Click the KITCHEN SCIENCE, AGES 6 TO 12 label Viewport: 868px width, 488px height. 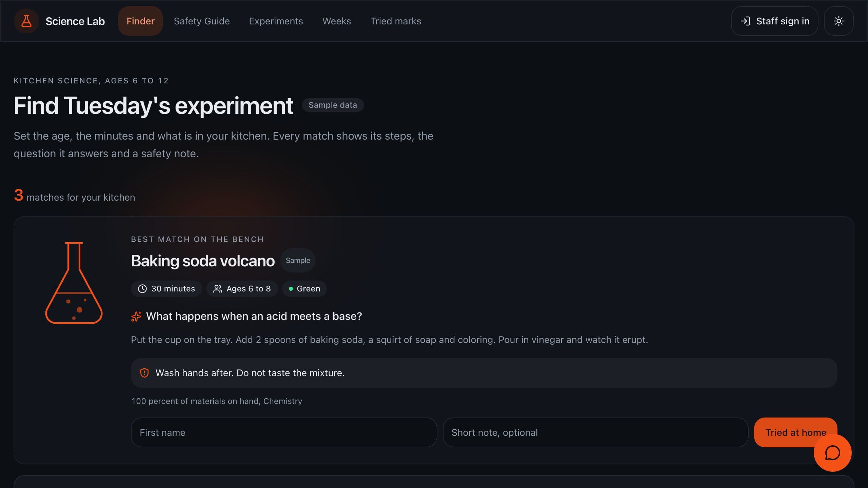coord(91,81)
